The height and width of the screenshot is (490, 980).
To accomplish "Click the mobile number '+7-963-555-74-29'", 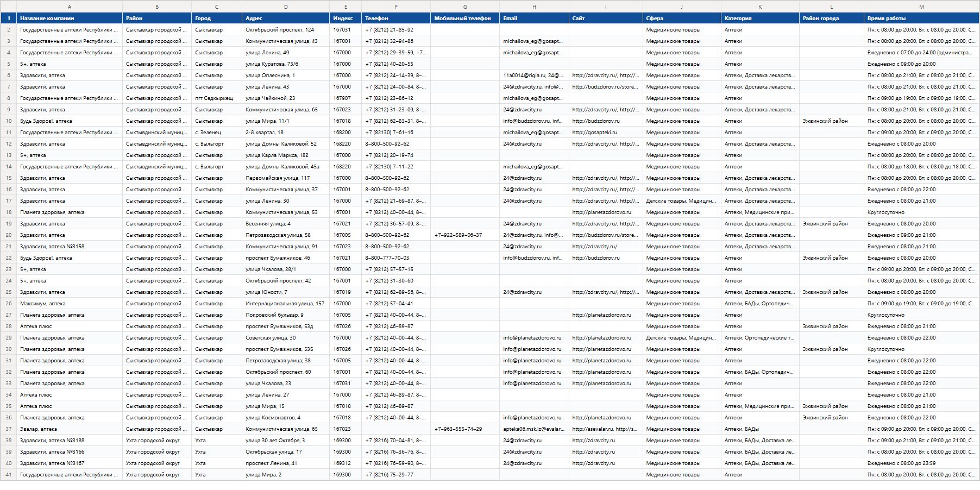I will [x=465, y=429].
